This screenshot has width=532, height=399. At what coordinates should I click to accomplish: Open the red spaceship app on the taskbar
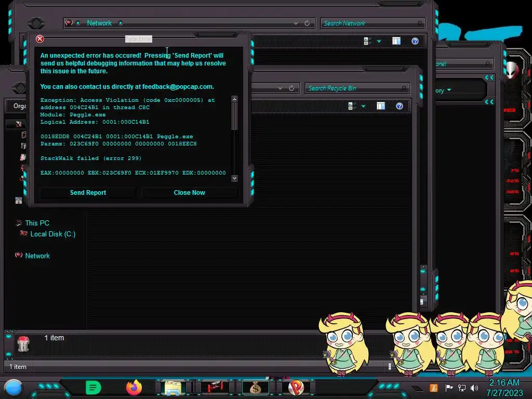tap(215, 387)
